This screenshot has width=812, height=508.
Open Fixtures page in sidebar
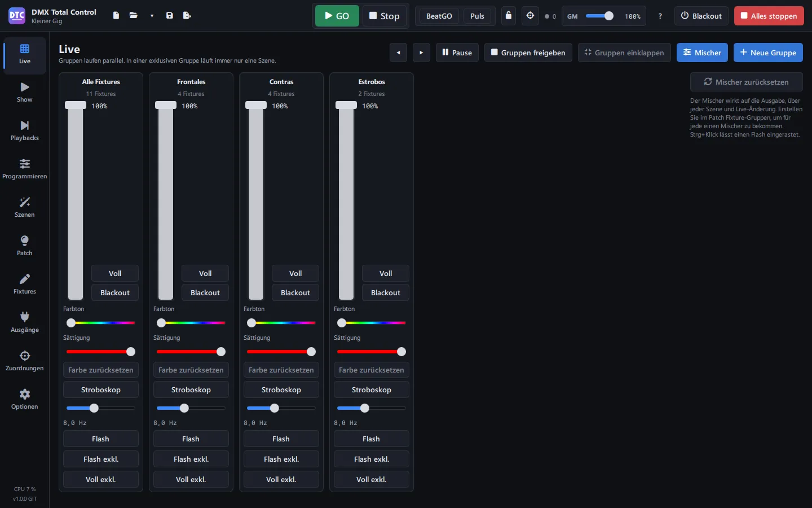point(25,284)
